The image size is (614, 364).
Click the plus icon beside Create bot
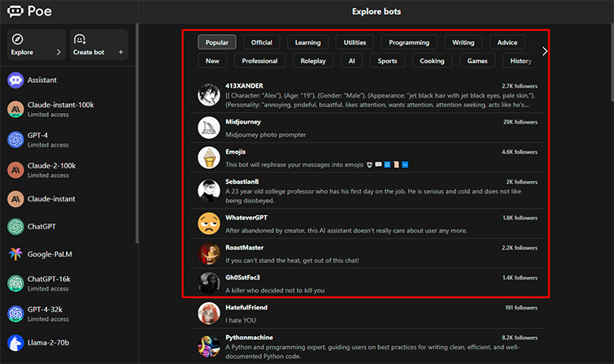(x=120, y=52)
